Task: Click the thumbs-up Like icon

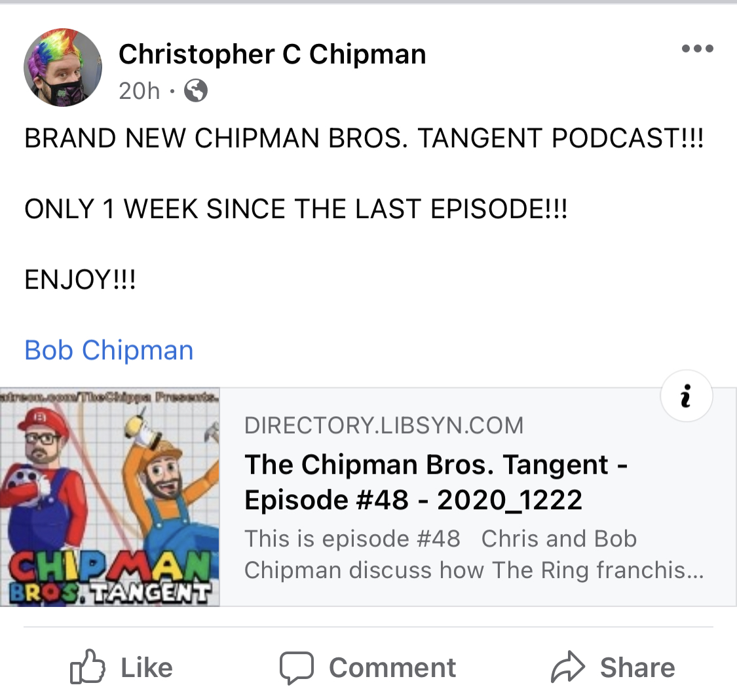Action: pos(87,667)
